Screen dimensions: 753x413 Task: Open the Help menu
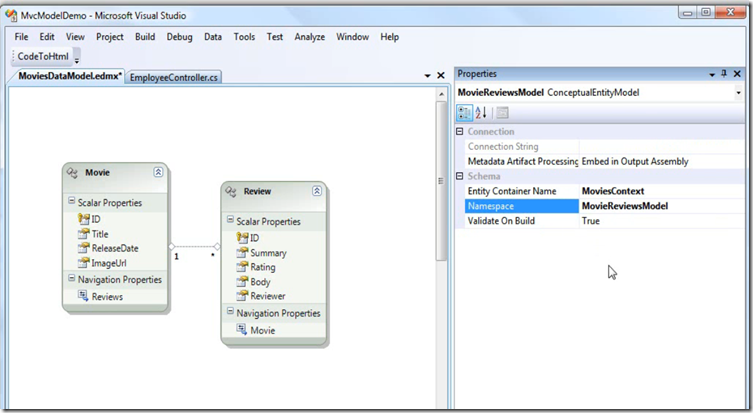pos(389,37)
